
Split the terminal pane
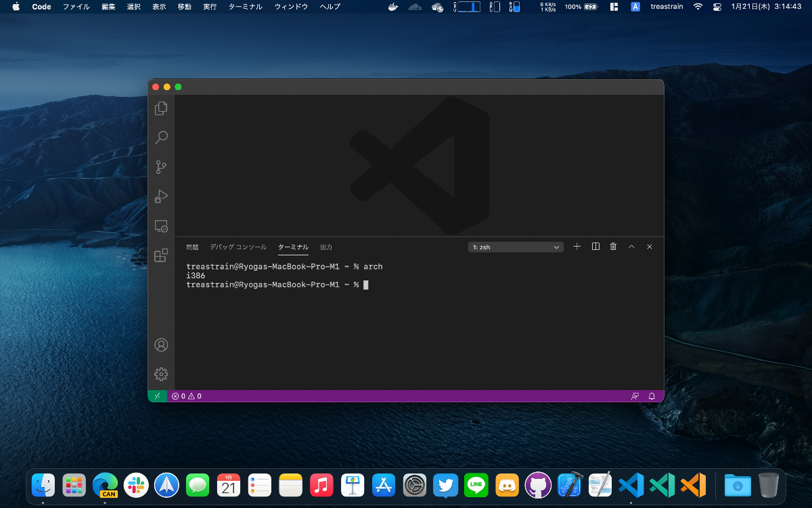[595, 247]
